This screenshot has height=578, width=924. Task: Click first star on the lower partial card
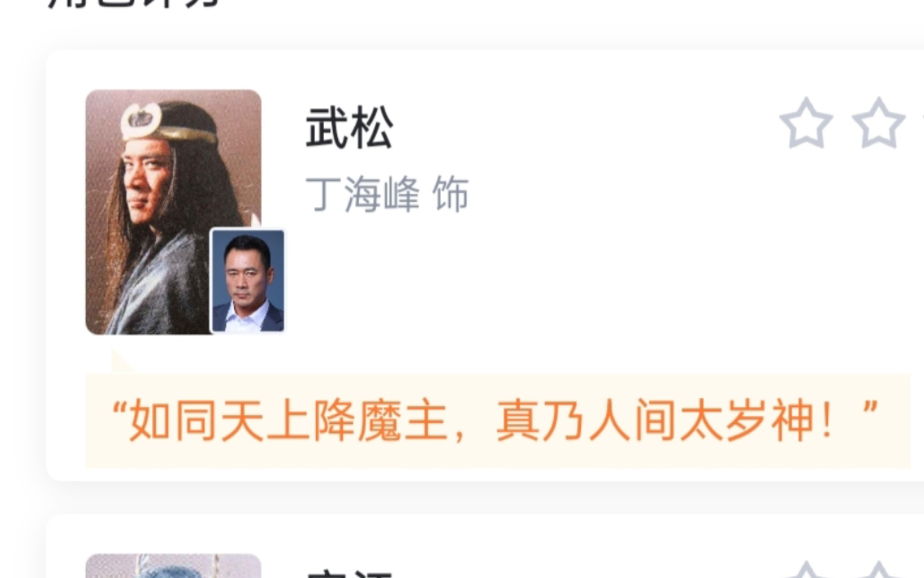coord(806,570)
